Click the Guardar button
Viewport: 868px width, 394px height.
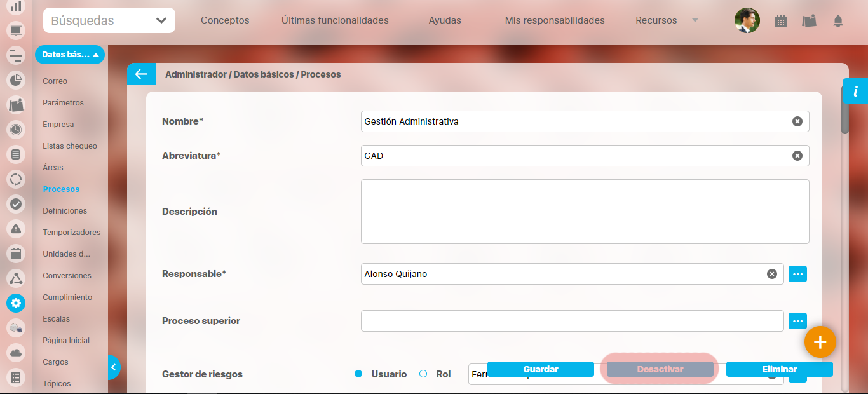[x=541, y=369]
